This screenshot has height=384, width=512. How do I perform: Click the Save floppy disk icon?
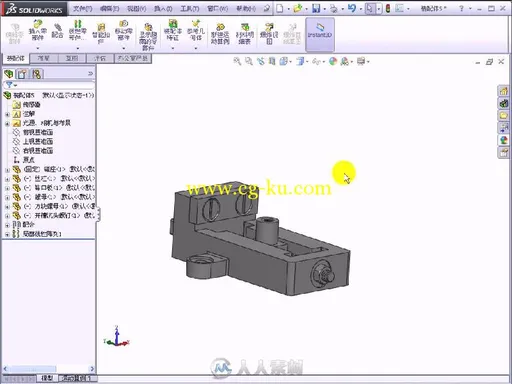316,8
